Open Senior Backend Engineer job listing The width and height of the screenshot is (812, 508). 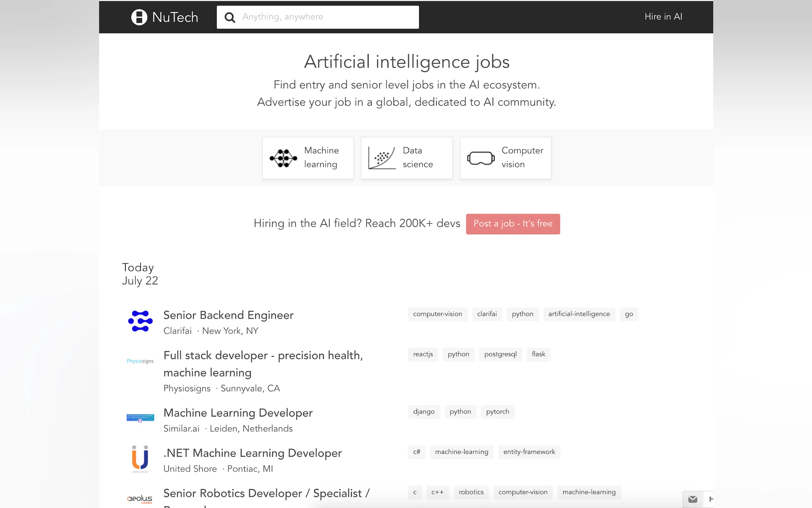coord(228,315)
